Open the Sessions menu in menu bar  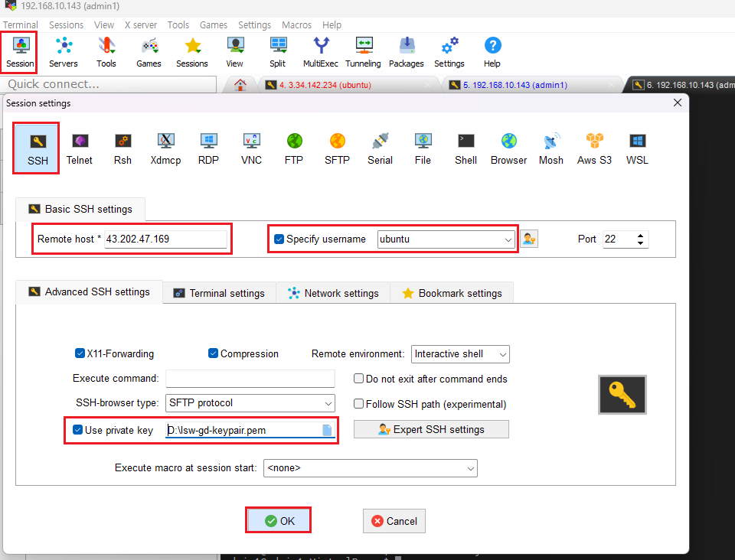66,24
